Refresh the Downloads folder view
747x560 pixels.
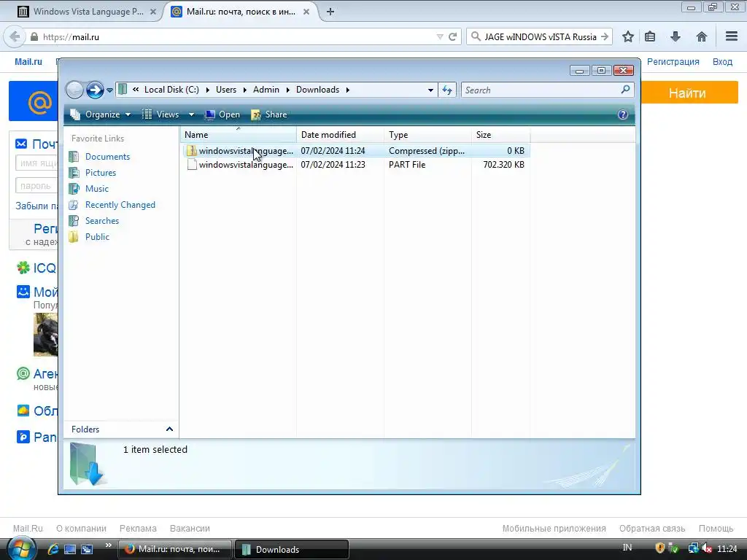point(447,90)
